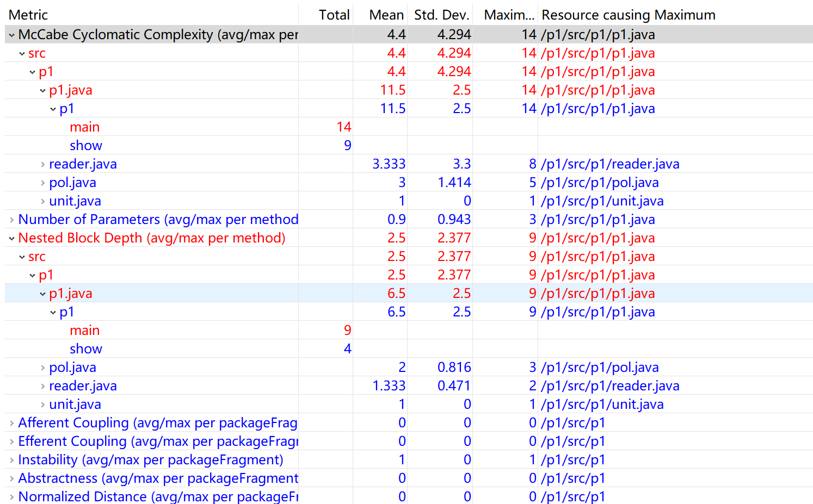Collapse the Nested Block Depth metric
Screen dimensions: 813x504
11,239
